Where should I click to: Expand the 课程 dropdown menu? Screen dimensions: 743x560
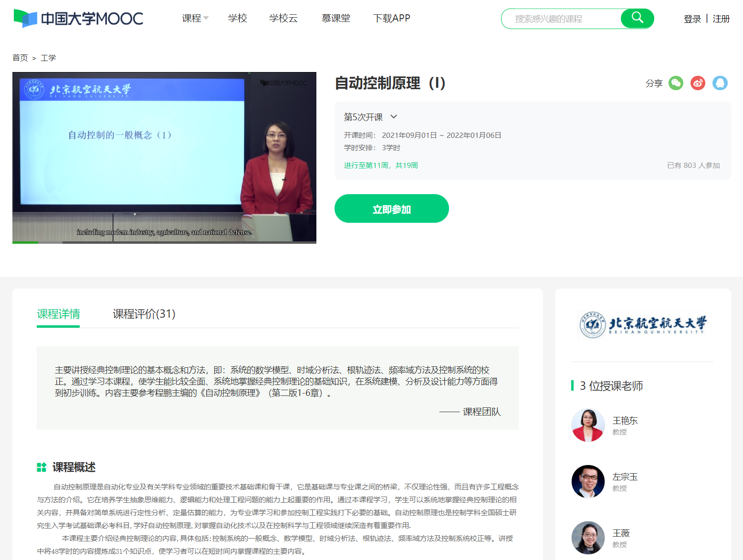click(x=195, y=18)
